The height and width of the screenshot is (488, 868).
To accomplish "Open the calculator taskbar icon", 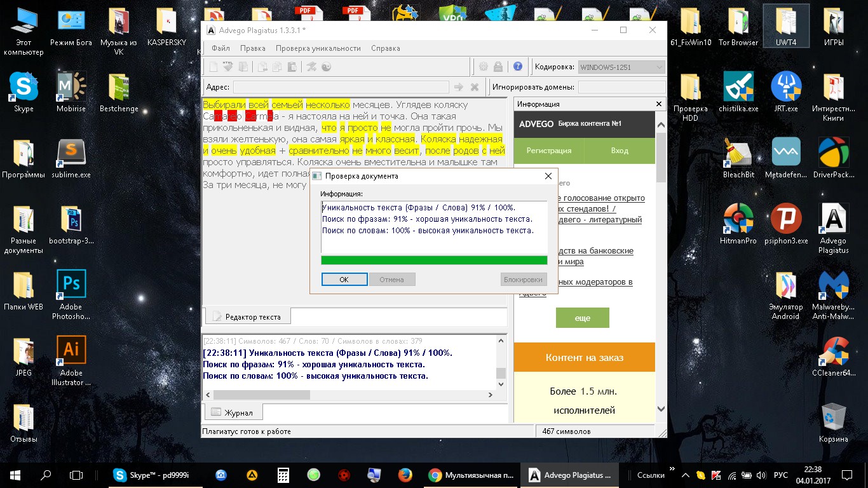I will click(283, 475).
